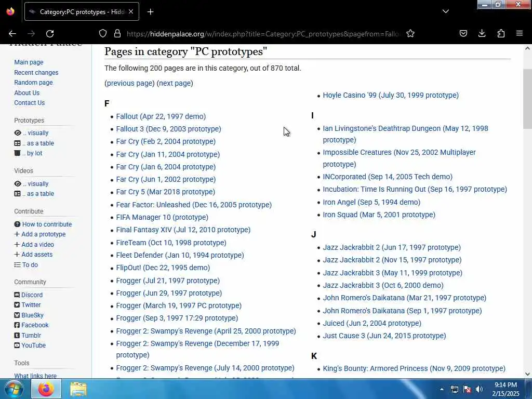532x399 pixels.
Task: Open Iron Angel (Sep 5, 1994 demo)
Action: [371, 202]
